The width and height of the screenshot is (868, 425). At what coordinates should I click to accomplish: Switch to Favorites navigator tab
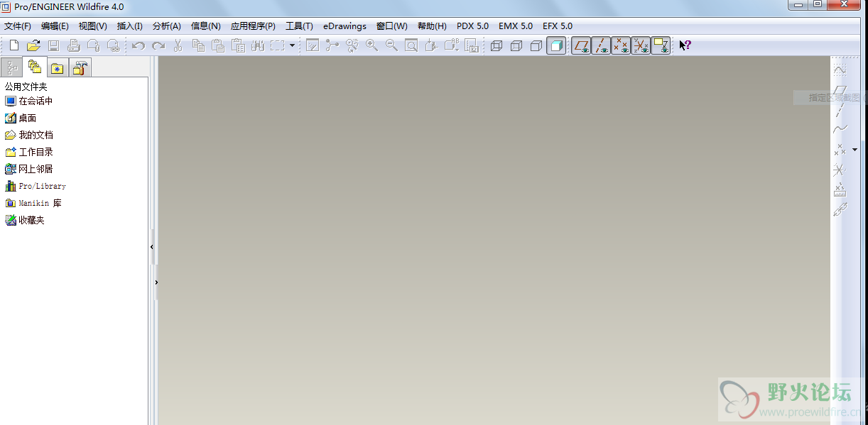coord(58,67)
